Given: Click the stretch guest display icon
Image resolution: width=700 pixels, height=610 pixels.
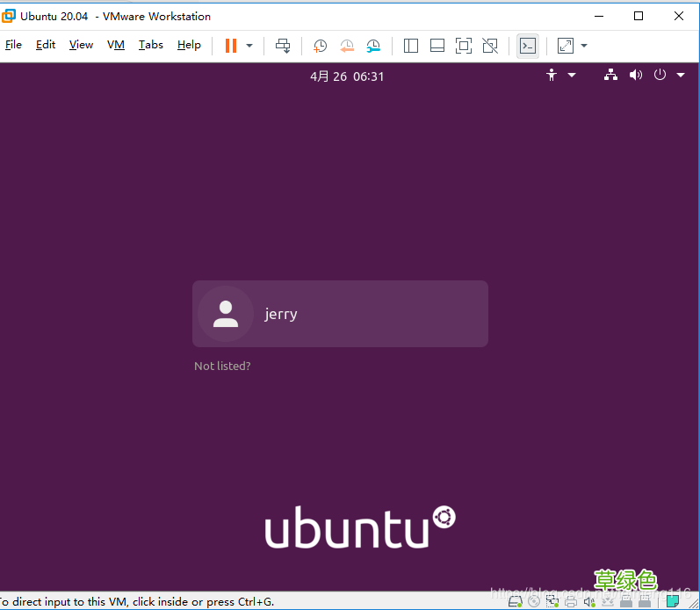Looking at the screenshot, I should 565,46.
